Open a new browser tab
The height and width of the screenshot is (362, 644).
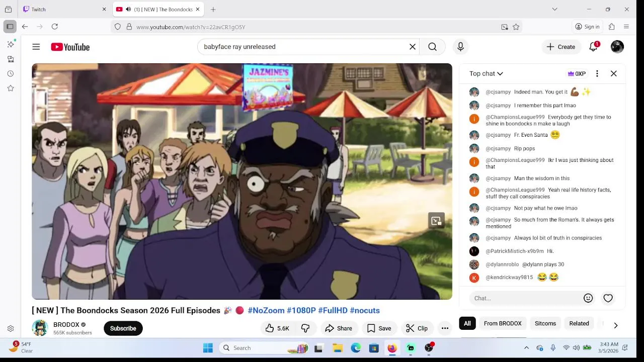[213, 9]
